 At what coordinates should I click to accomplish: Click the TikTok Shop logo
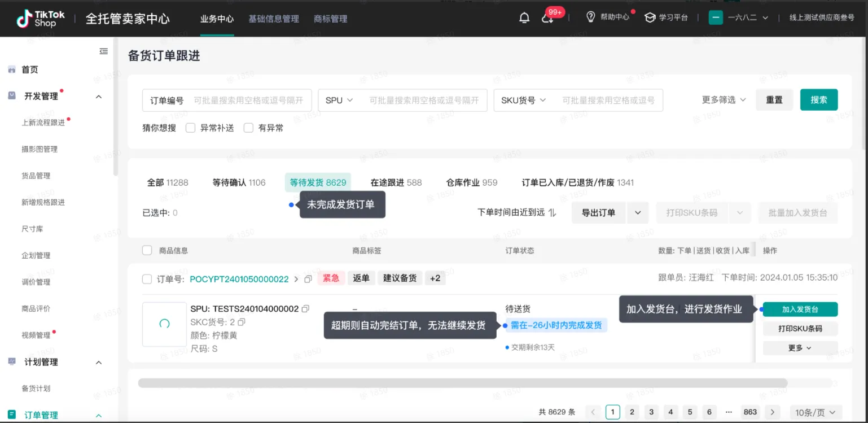click(x=41, y=19)
